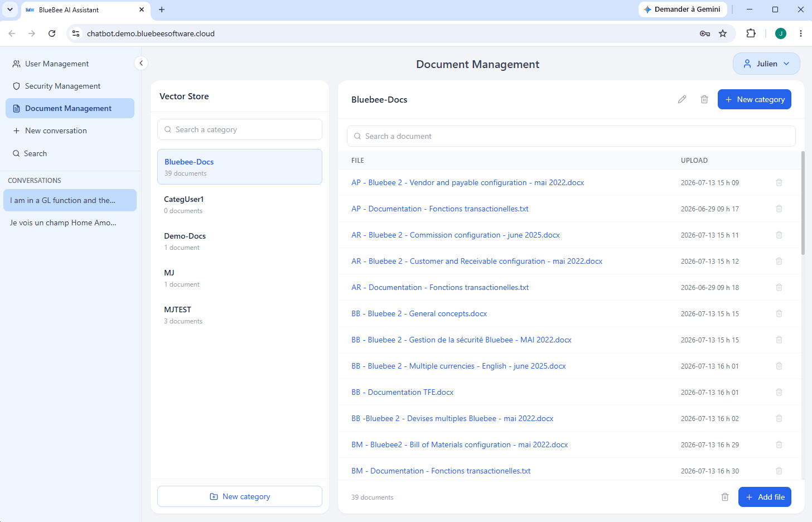Open AR - Bluebee 2 - Customer and Receivable configuration
The image size is (812, 522).
[477, 261]
